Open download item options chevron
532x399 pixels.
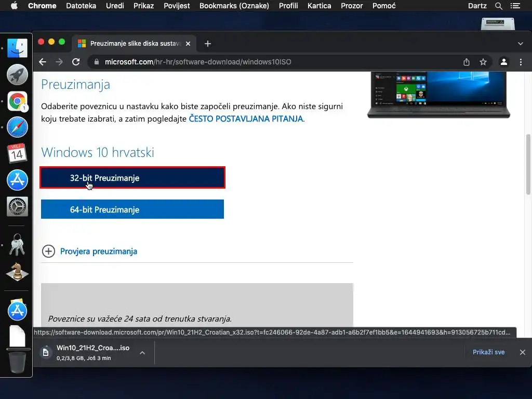click(x=142, y=353)
